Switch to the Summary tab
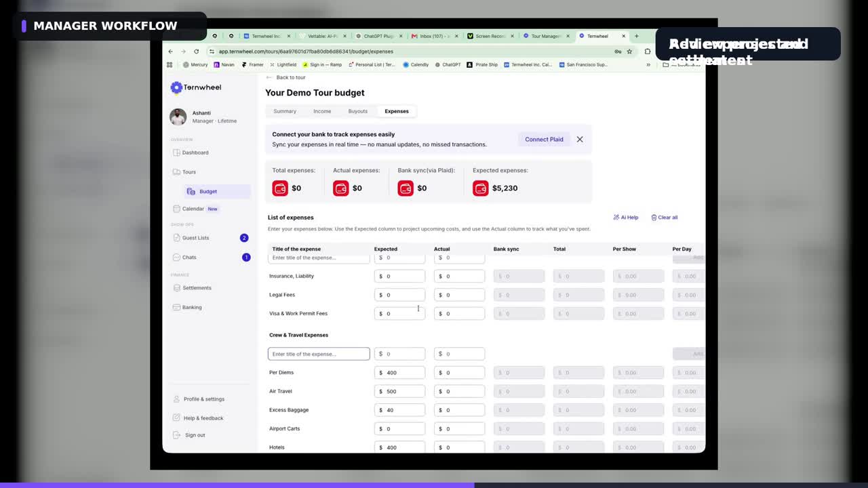868x488 pixels. (x=285, y=111)
